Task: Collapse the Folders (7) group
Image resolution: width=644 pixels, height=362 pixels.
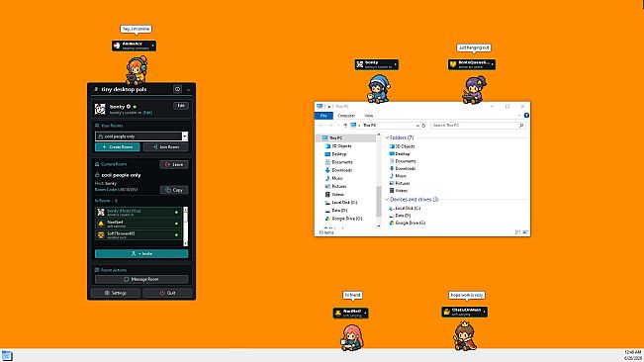Action: coord(387,137)
